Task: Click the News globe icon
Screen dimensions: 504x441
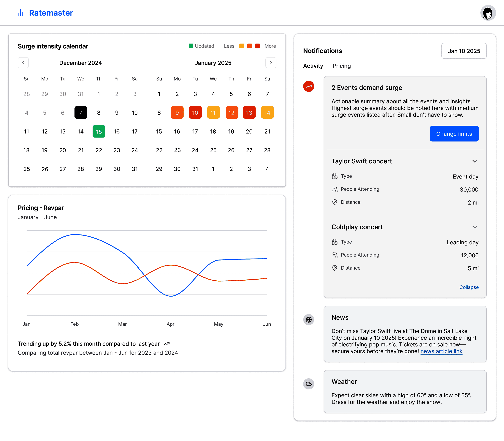Action: tap(309, 319)
